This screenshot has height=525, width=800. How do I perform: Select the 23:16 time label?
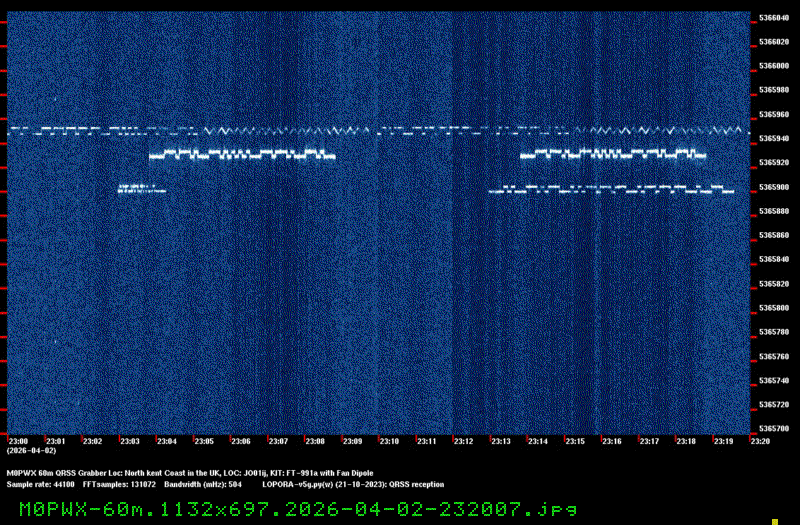point(612,441)
